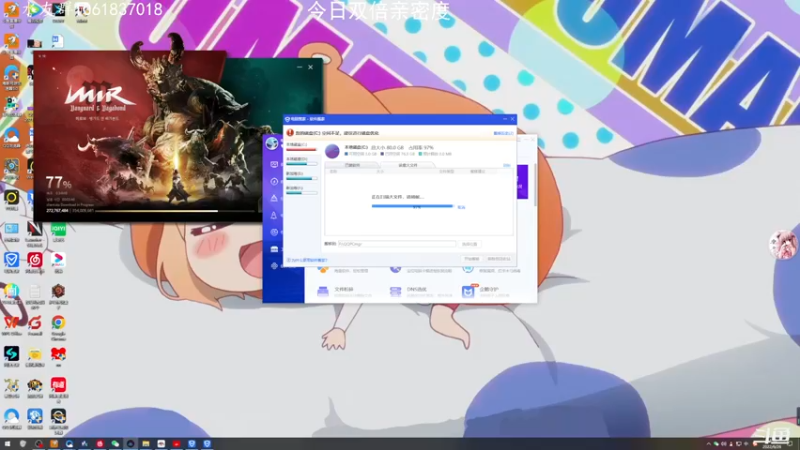Select the top monitor icon in the PC Manager sidebar
Image resolution: width=800 pixels, height=450 pixels.
point(274,164)
